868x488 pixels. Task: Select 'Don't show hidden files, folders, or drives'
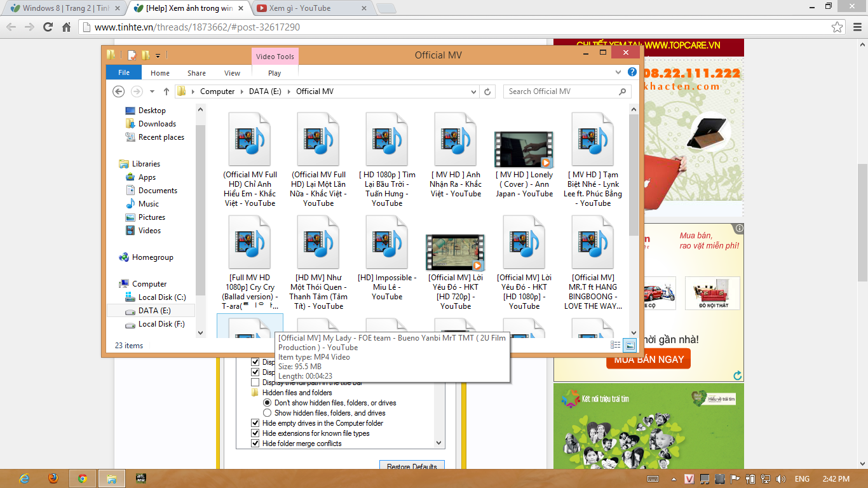[268, 403]
